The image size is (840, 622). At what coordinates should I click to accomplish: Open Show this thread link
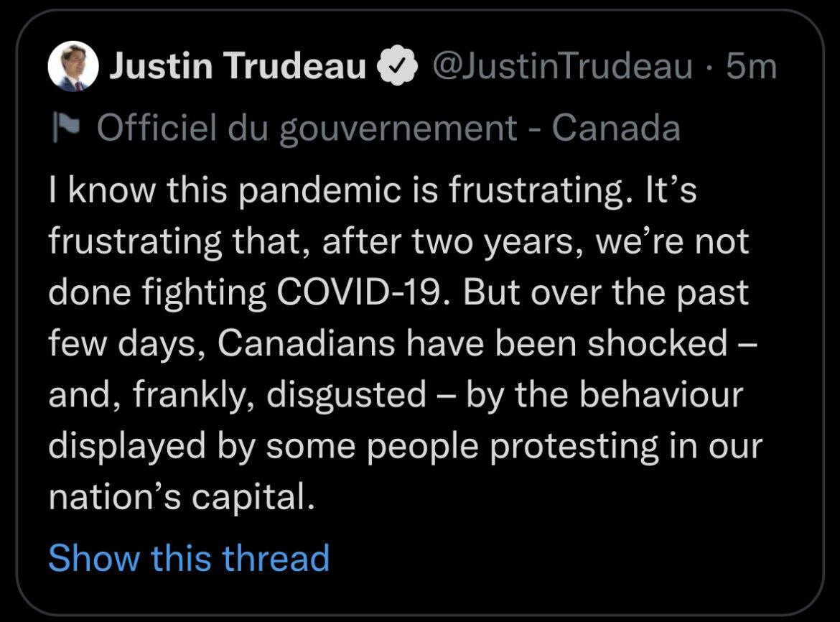coord(189,557)
